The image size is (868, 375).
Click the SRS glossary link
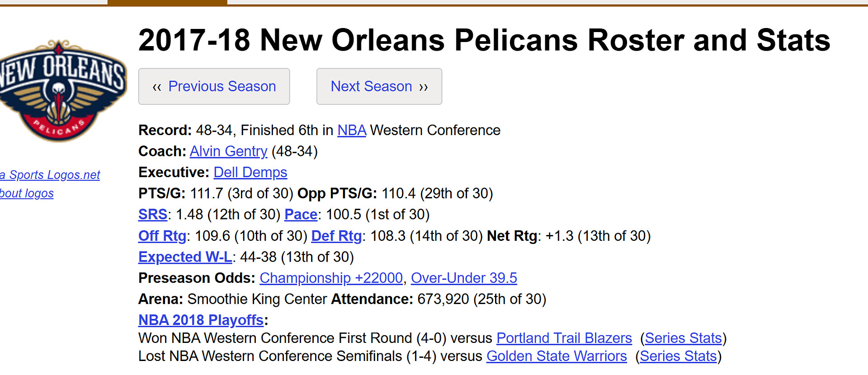(153, 215)
